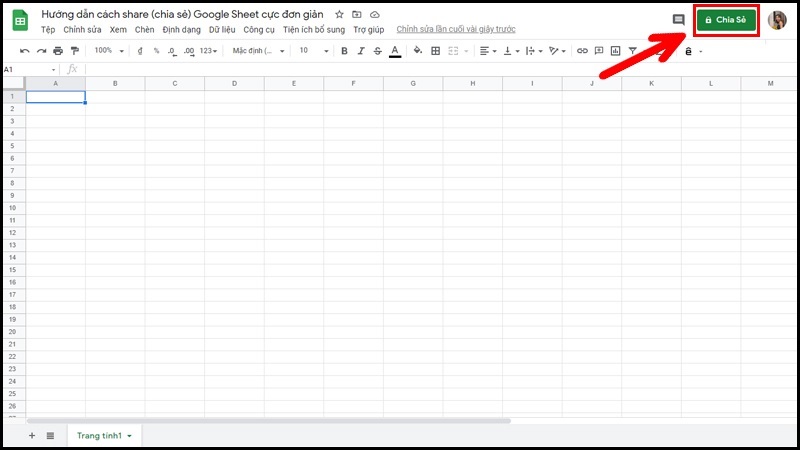Open the Insert chart icon
Image resolution: width=800 pixels, height=450 pixels.
coord(615,51)
